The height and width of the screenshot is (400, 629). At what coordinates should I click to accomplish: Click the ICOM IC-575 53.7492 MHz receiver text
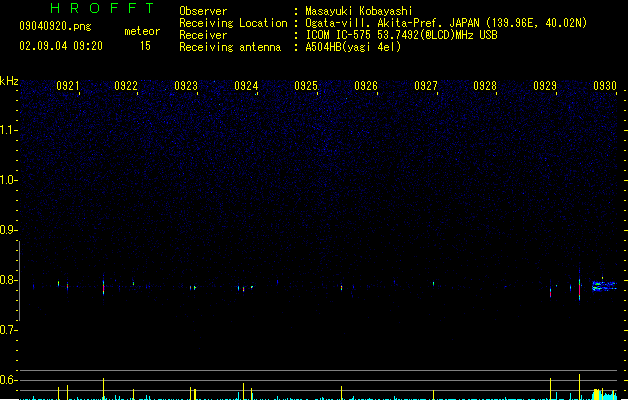point(402,35)
